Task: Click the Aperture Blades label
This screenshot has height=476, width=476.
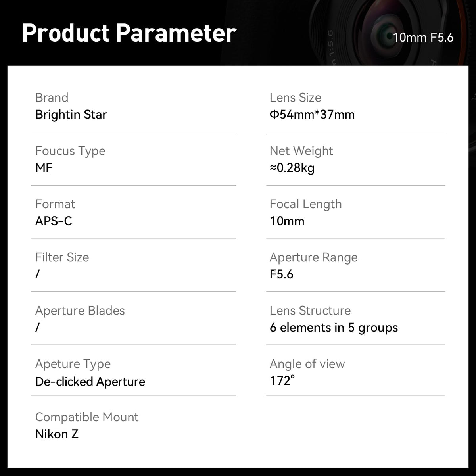Action: (80, 310)
